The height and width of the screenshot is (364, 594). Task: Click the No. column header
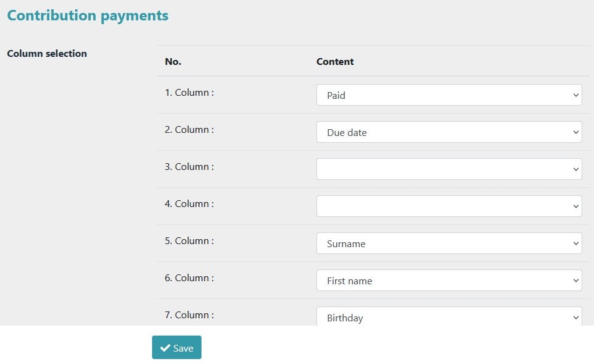click(173, 62)
